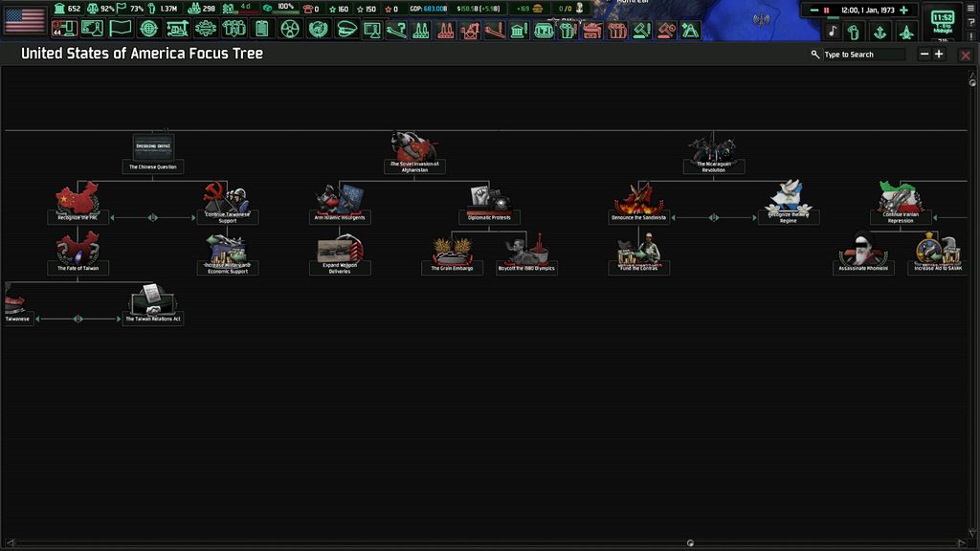Viewport: 980px width, 551px height.
Task: Click the war support value 73%
Action: [x=136, y=9]
